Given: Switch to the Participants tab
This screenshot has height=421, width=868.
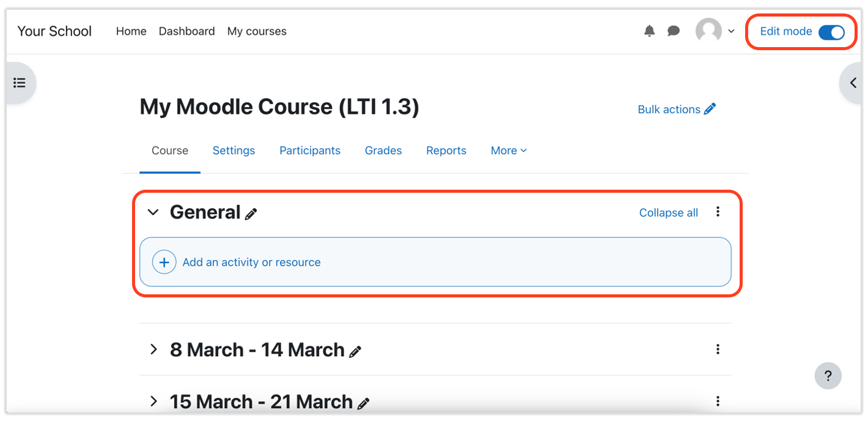Looking at the screenshot, I should point(310,150).
